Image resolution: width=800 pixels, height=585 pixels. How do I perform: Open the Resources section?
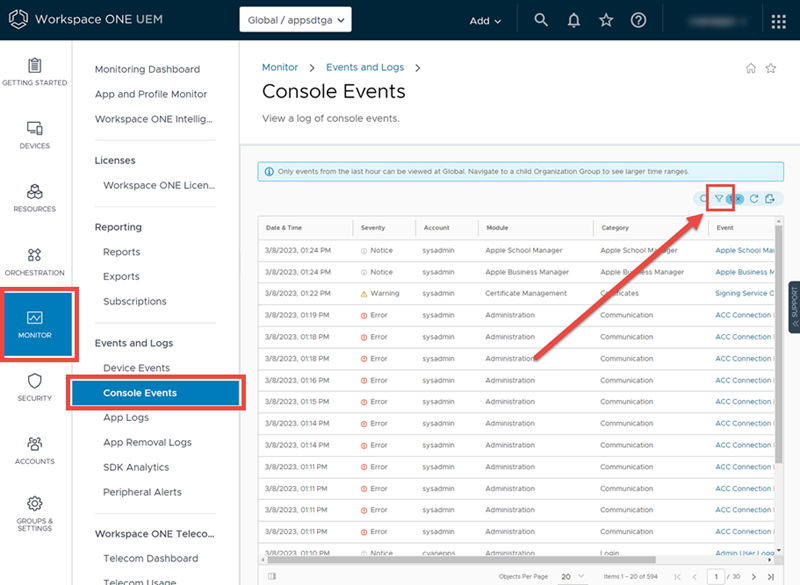click(x=35, y=198)
